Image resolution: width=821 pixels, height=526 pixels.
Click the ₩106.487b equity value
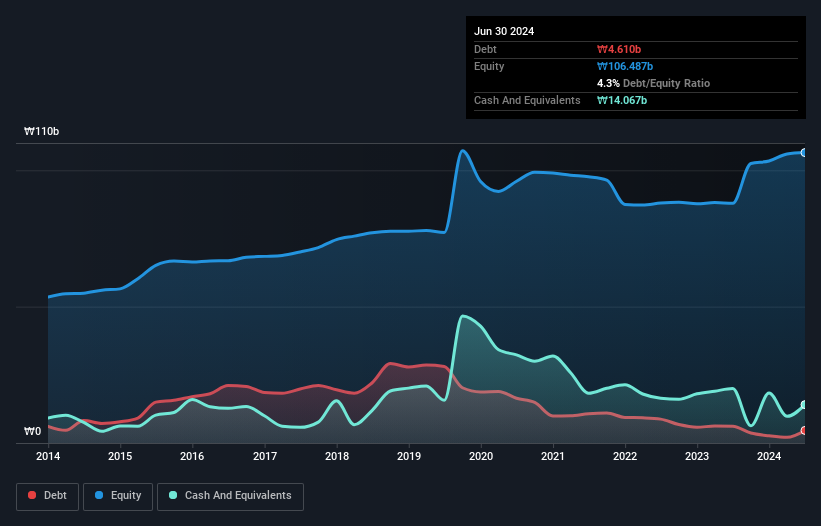[625, 66]
